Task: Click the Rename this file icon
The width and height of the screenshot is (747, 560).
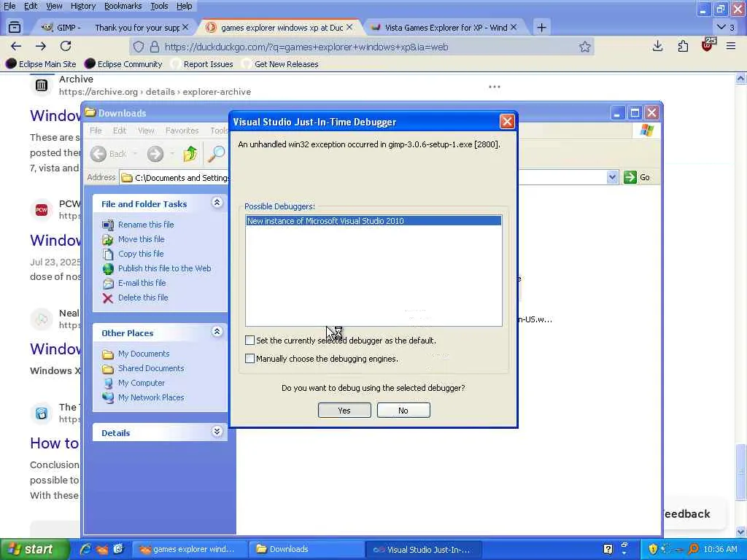Action: click(108, 225)
